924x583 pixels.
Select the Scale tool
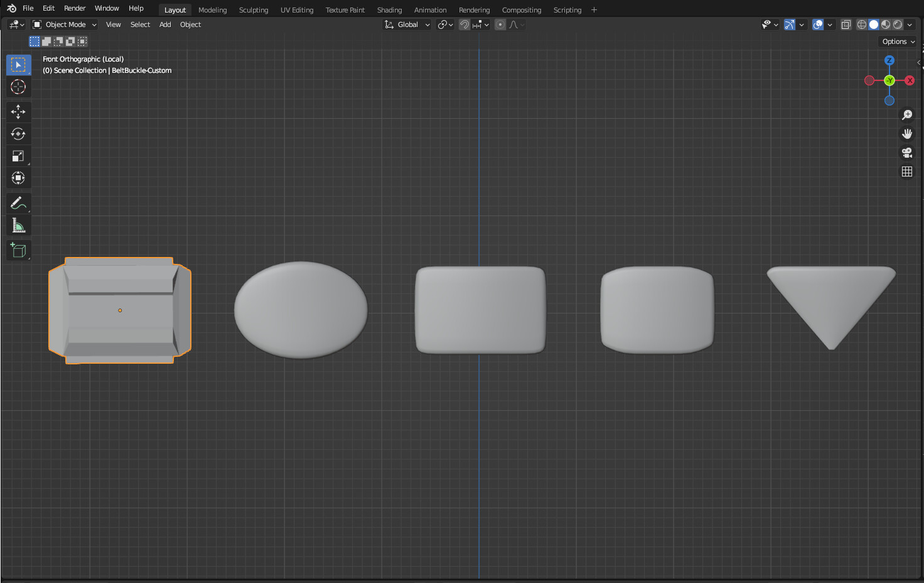point(18,156)
